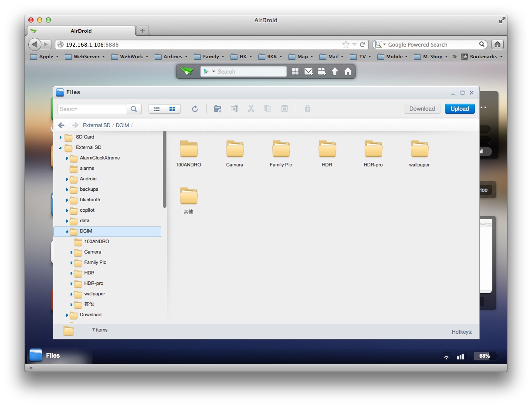Viewport: 532px width, 406px height.
Task: Expand the SD Card tree node
Action: pyautogui.click(x=61, y=137)
